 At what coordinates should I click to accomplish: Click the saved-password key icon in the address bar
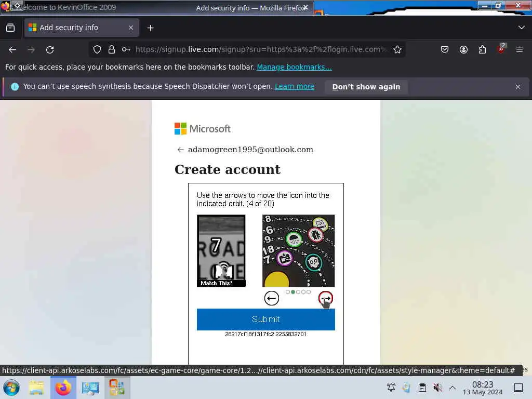click(x=126, y=49)
